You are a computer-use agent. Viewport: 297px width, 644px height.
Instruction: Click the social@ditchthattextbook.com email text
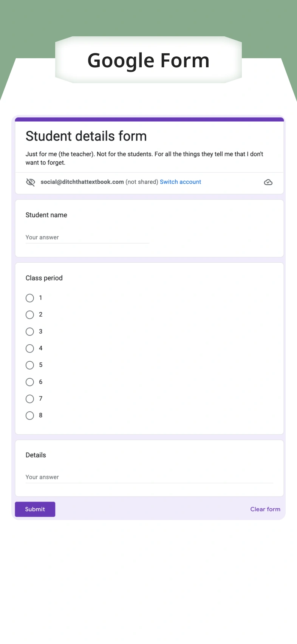(82, 182)
